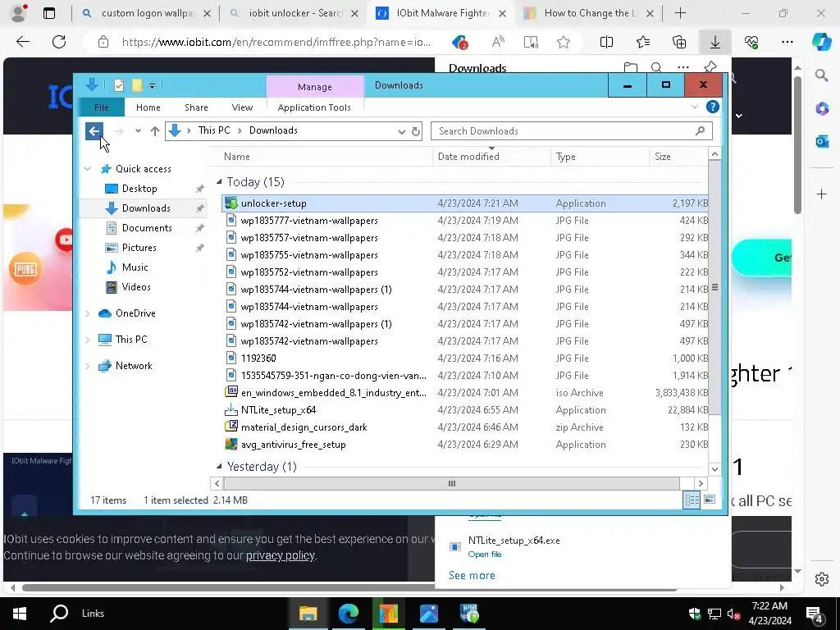Open downloads folder icon in Edge Downloads panel
Image resolution: width=840 pixels, height=630 pixels.
[631, 67]
